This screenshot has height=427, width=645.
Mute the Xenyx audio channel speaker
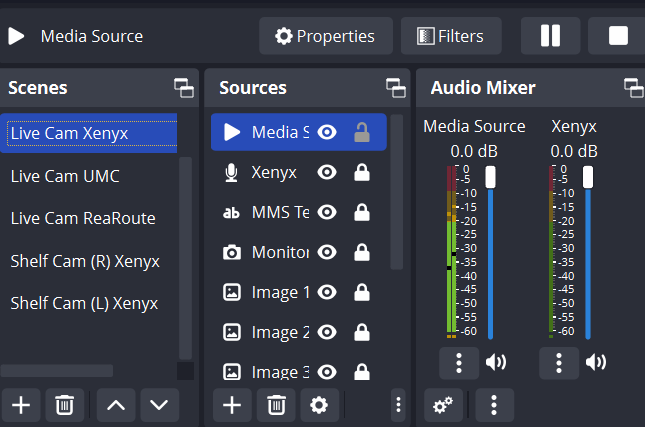pos(596,362)
